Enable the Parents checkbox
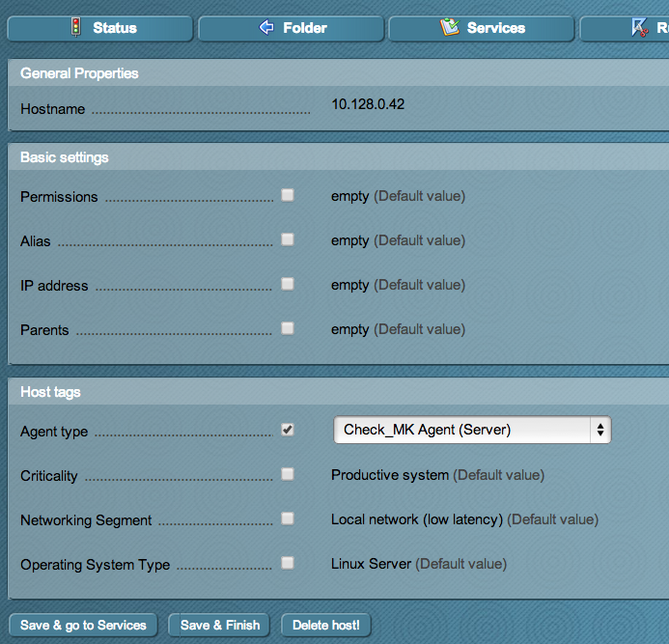669x644 pixels. pyautogui.click(x=288, y=328)
